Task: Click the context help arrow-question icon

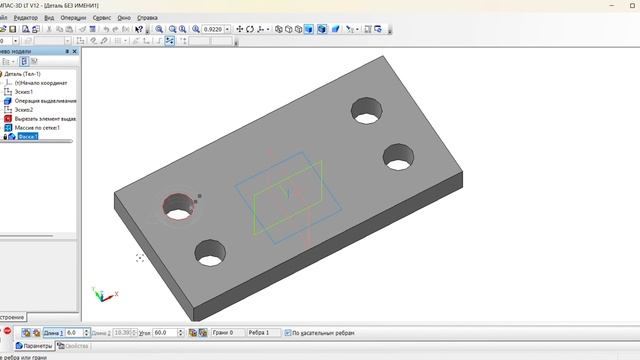Action: click(x=139, y=29)
